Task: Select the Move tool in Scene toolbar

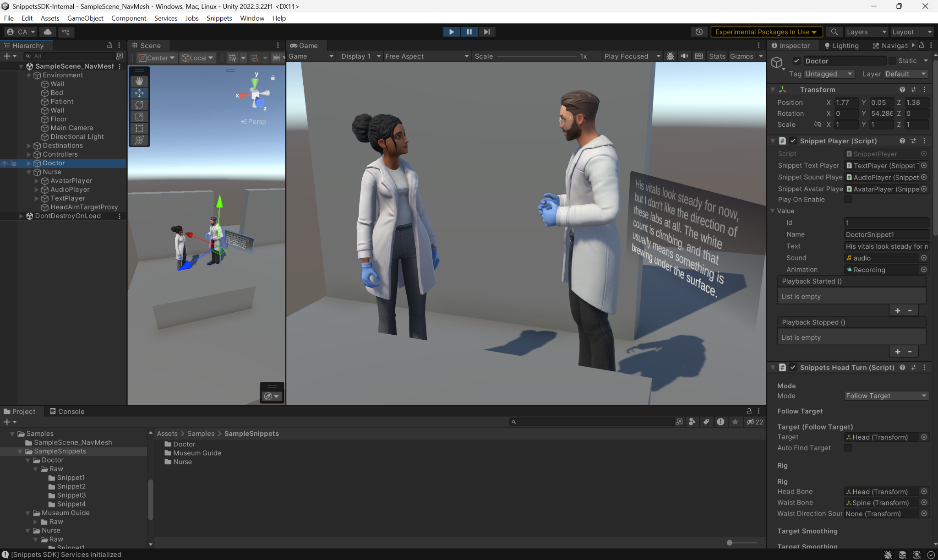Action: [x=139, y=93]
